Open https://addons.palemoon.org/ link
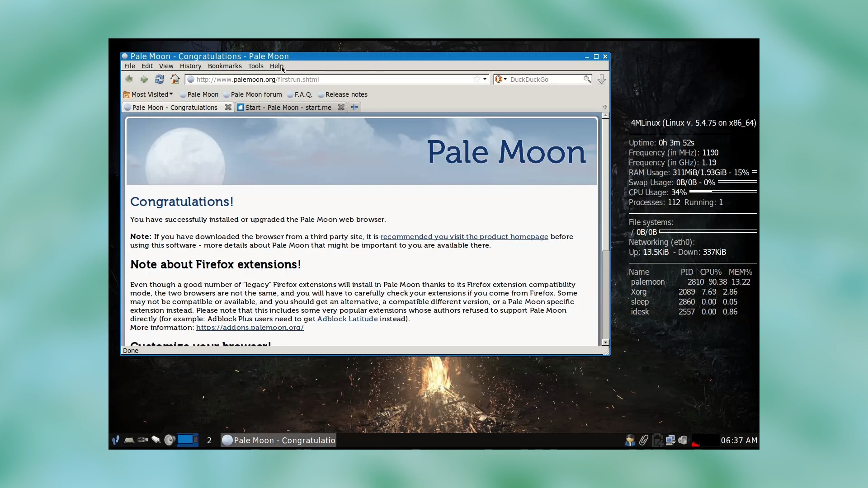868x488 pixels. [x=250, y=327]
